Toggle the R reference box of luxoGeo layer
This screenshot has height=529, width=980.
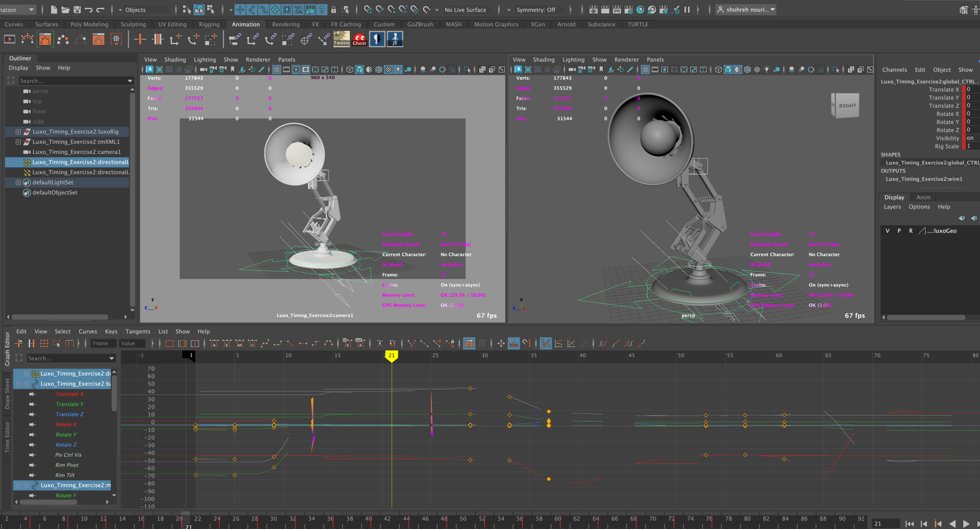pyautogui.click(x=911, y=231)
